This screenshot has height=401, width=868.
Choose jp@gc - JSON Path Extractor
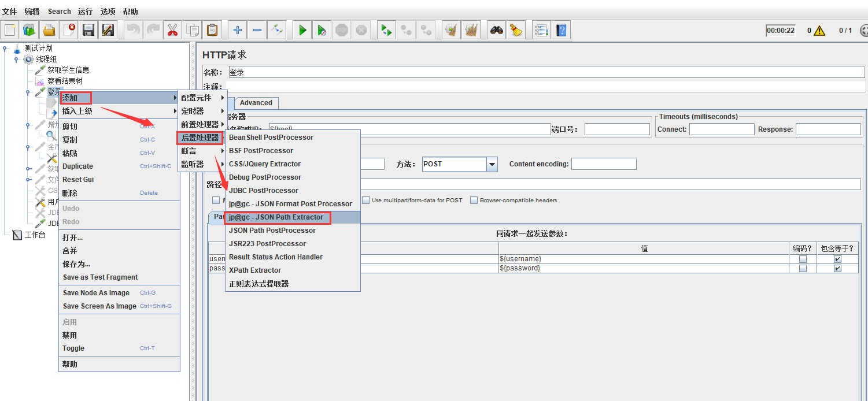tap(293, 217)
